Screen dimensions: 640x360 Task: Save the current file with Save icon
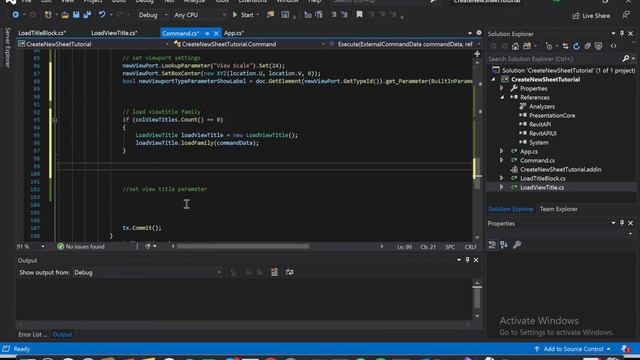point(76,15)
